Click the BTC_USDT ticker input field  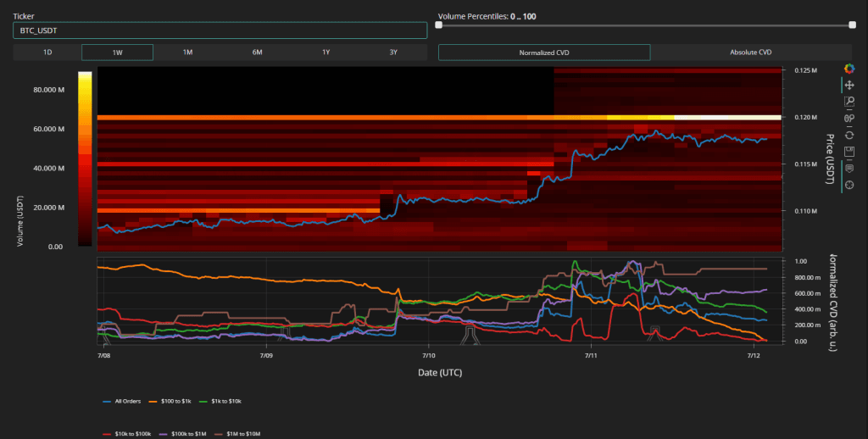pyautogui.click(x=220, y=31)
